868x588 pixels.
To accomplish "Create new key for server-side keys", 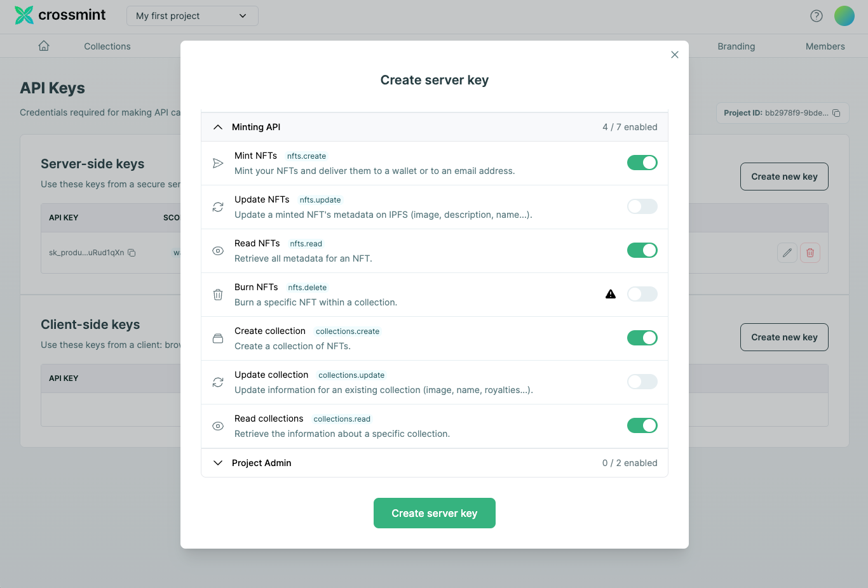I will pos(784,177).
